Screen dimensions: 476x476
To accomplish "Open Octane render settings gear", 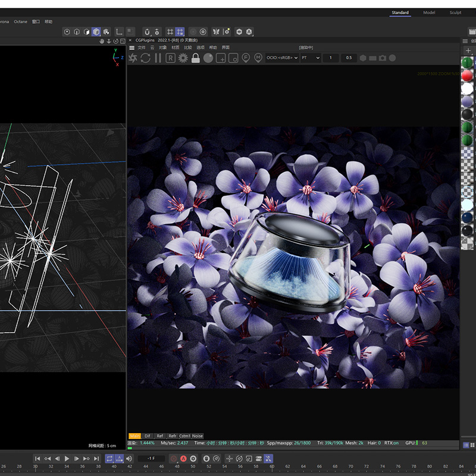I will 183,58.
